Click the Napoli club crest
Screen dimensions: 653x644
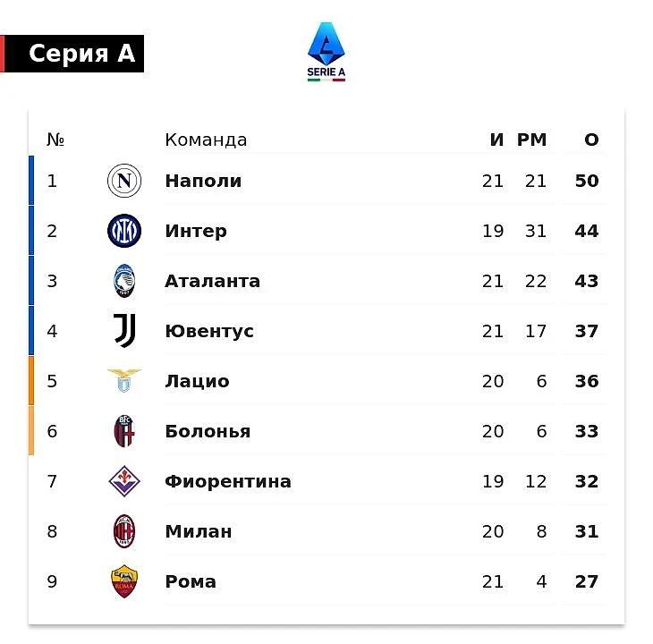[x=124, y=182]
